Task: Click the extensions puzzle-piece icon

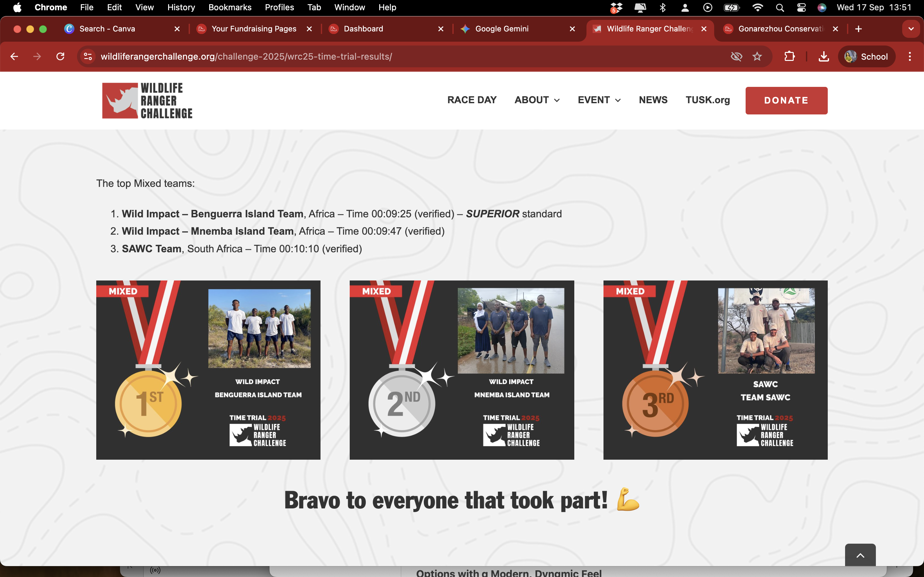Action: [x=789, y=56]
